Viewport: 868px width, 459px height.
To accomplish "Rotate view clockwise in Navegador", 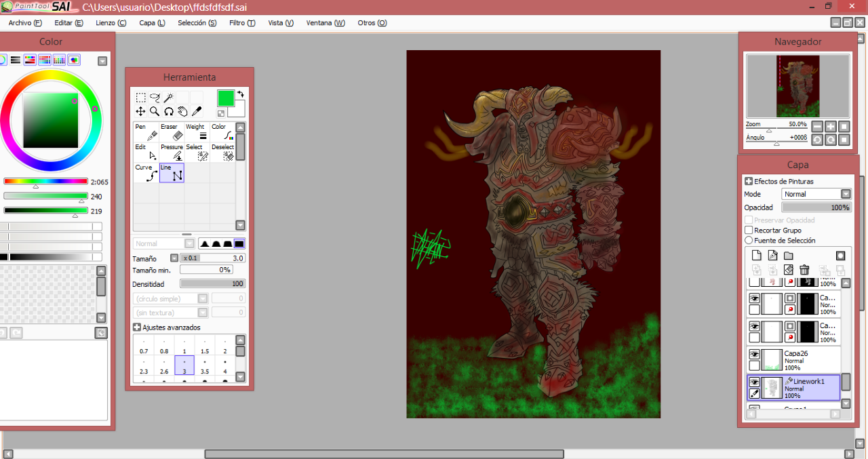I will (x=831, y=140).
